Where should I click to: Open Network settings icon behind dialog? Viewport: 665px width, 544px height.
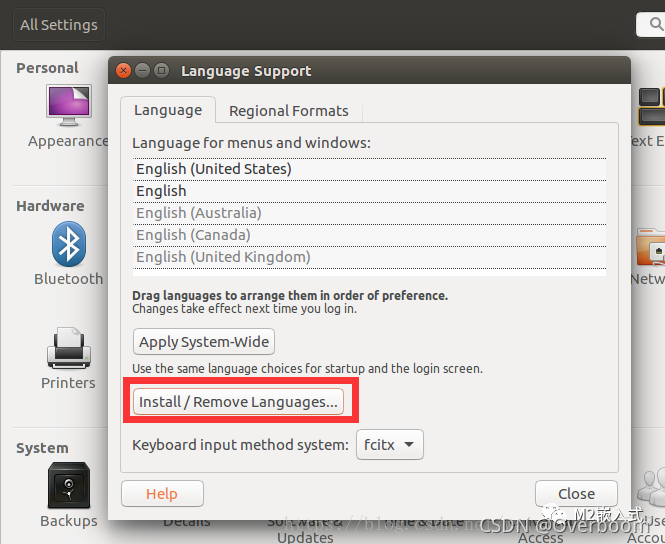pos(651,247)
